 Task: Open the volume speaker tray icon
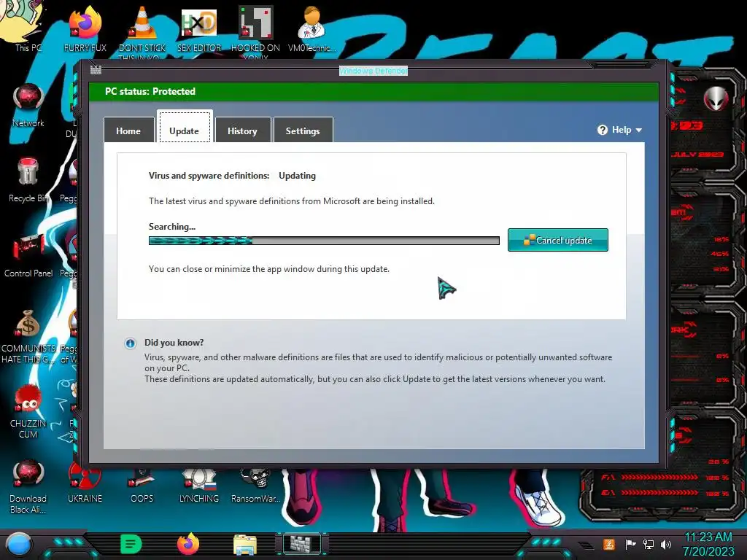pyautogui.click(x=666, y=544)
